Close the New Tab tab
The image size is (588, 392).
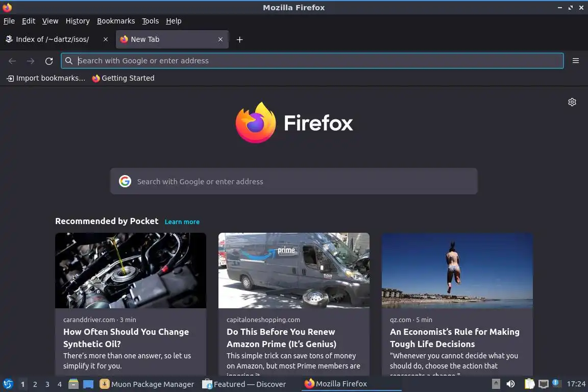220,39
